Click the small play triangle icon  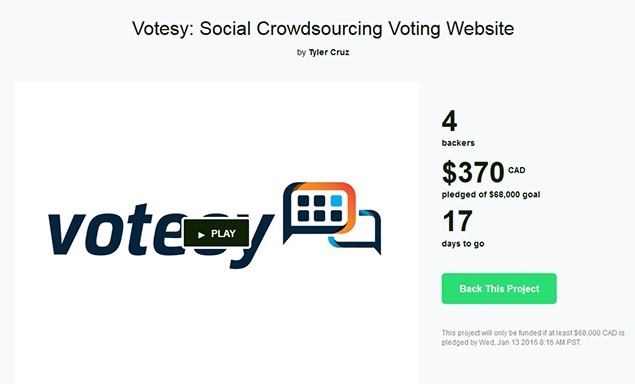(201, 235)
